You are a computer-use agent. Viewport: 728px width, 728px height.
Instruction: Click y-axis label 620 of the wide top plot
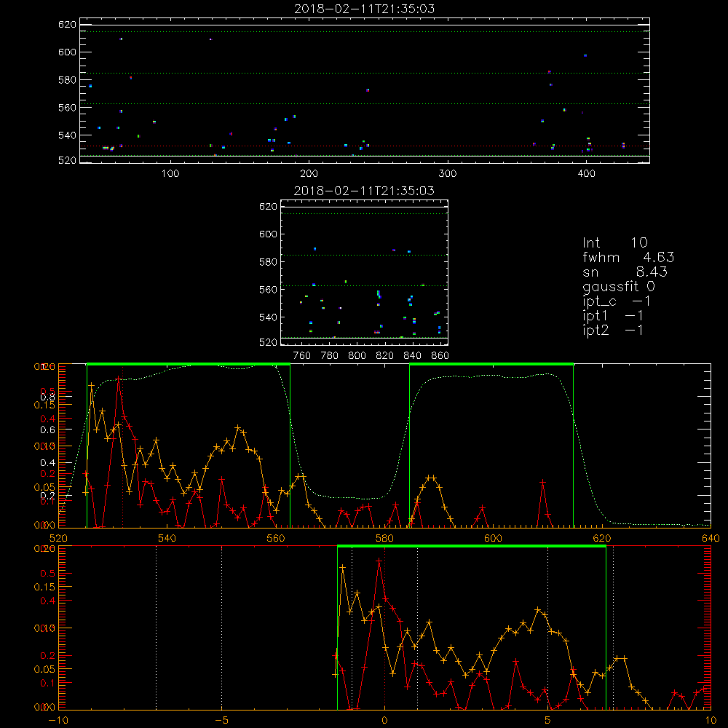(67, 25)
